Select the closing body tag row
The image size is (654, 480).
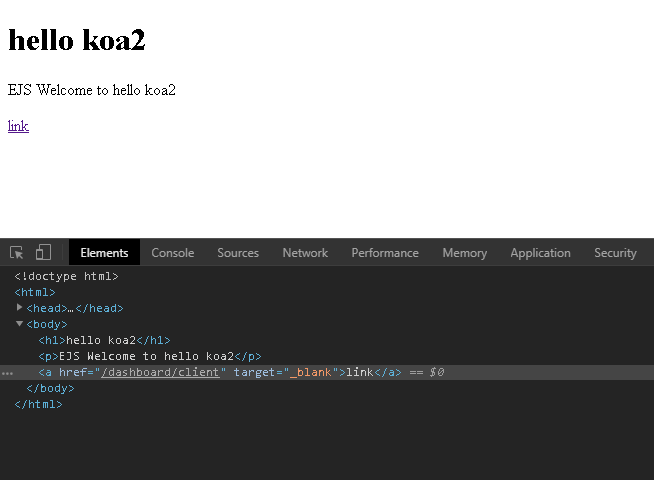click(50, 388)
